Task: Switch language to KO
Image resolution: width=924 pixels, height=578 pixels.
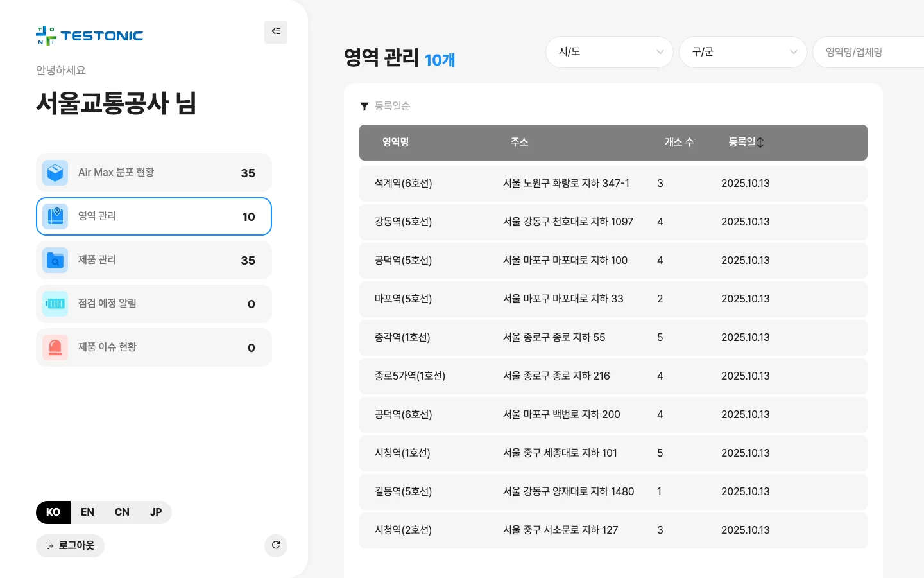Action: tap(53, 512)
